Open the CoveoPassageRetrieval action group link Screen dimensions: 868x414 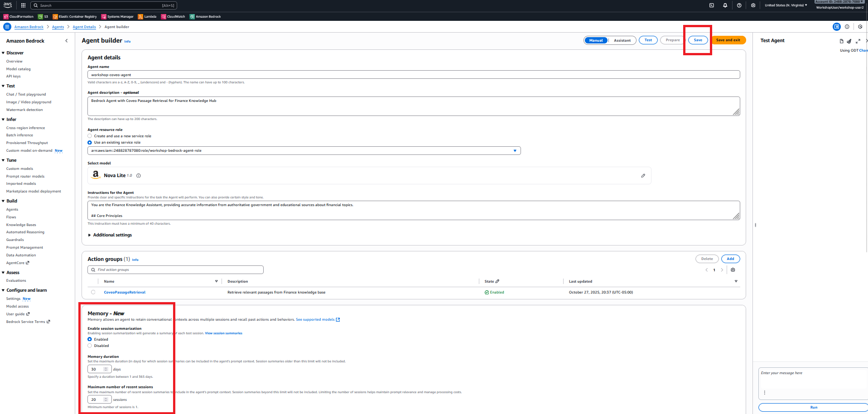click(125, 292)
